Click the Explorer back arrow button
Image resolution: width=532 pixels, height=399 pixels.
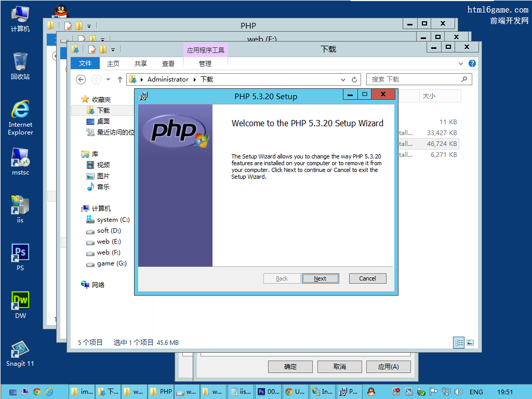pyautogui.click(x=81, y=79)
